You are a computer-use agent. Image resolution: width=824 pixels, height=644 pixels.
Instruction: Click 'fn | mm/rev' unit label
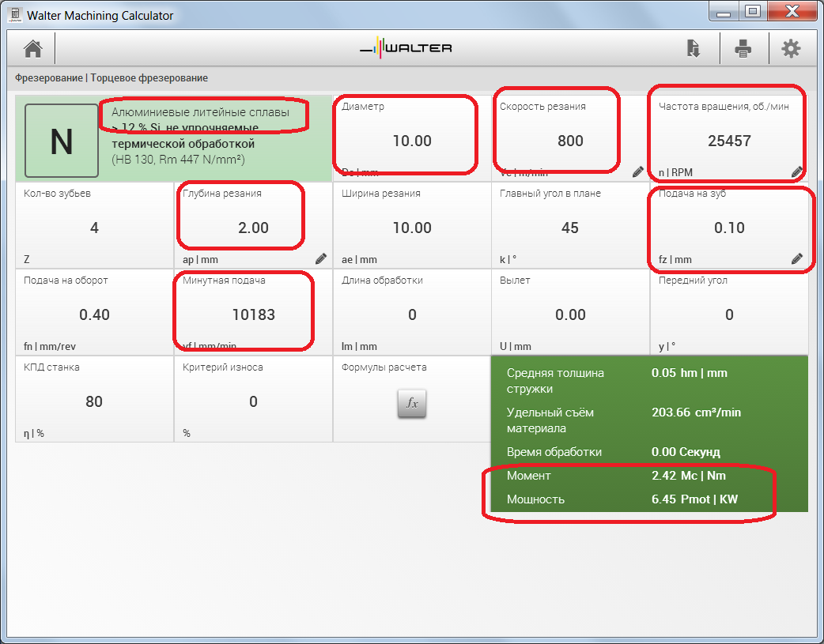pyautogui.click(x=49, y=346)
